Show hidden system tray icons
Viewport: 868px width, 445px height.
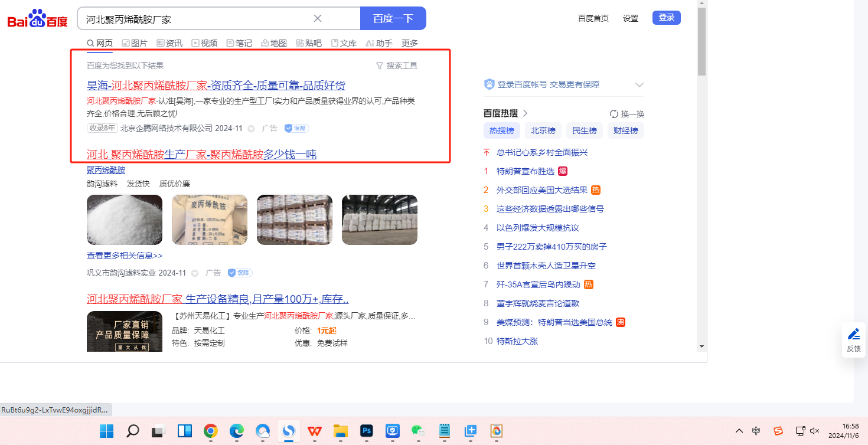pos(739,431)
